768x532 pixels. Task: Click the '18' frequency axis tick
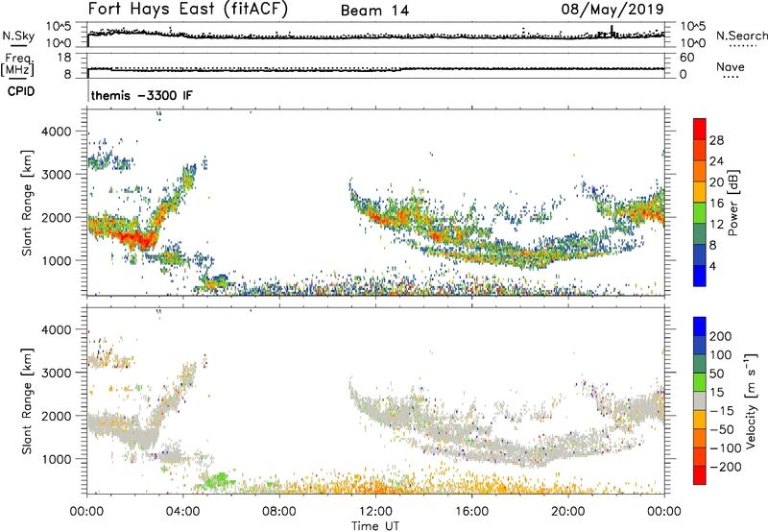[x=65, y=58]
